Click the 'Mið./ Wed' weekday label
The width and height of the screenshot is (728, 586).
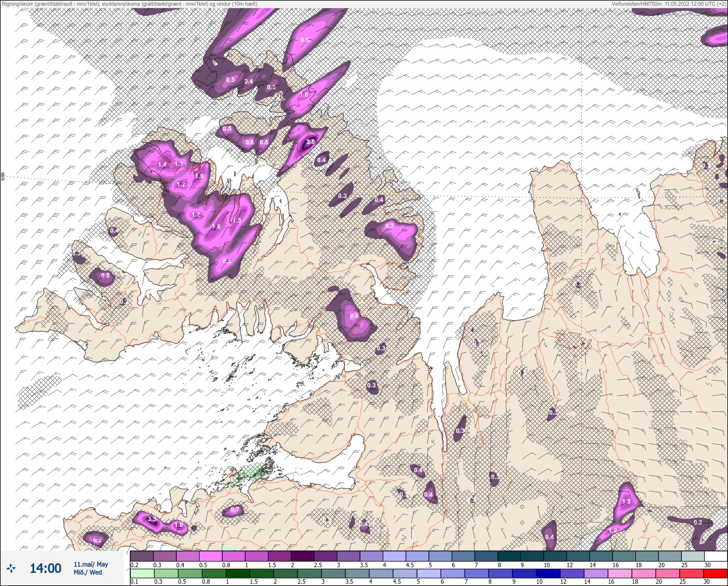point(88,572)
